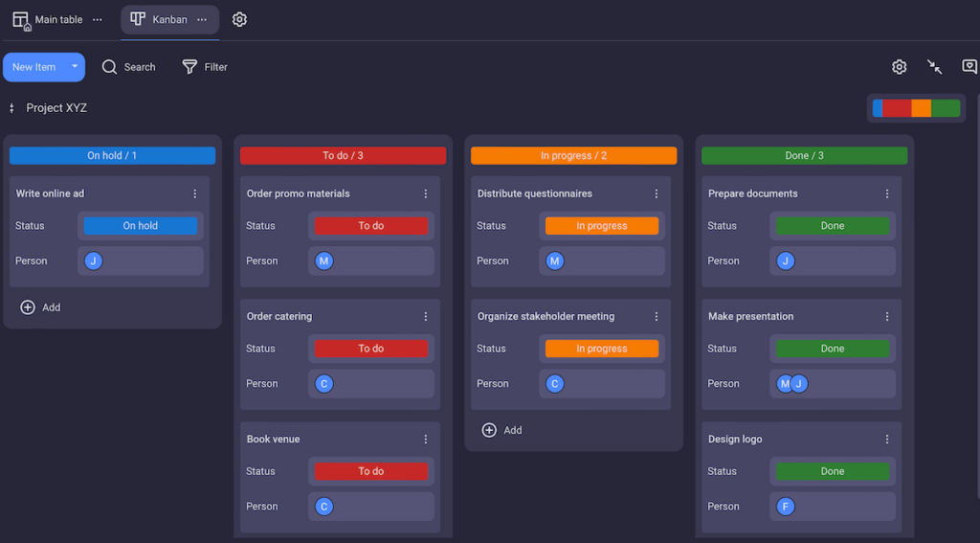This screenshot has width=980, height=543.
Task: Select the To do / 3 column header
Action: 344,156
